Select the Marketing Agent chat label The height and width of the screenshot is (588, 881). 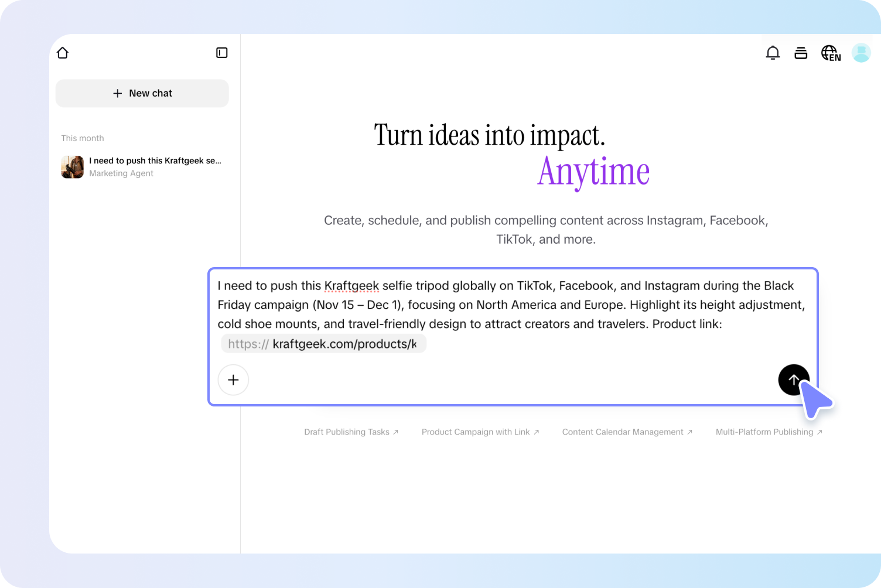click(x=121, y=173)
